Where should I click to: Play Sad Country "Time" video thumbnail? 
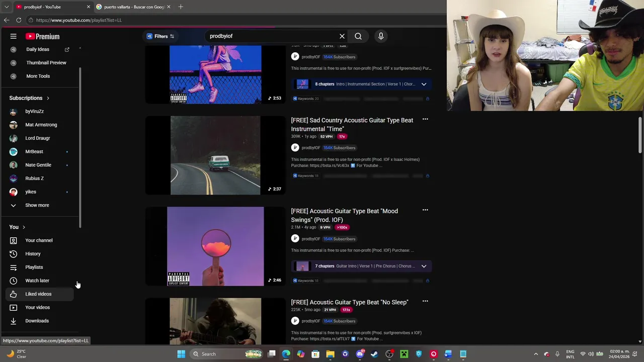point(215,155)
